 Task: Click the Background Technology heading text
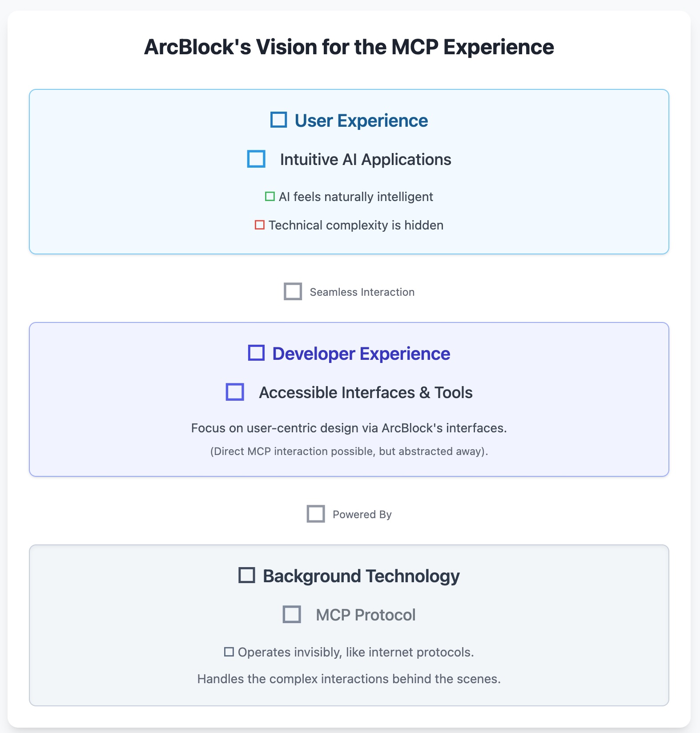point(361,576)
